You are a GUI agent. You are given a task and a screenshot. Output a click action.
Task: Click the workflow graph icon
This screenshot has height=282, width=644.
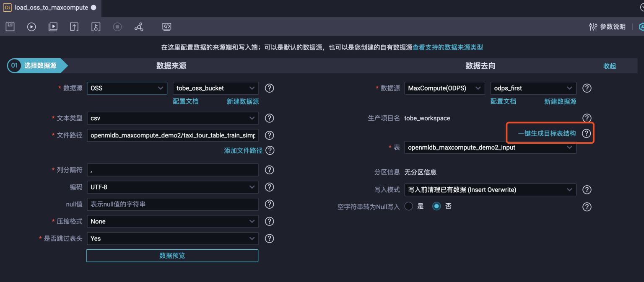[139, 27]
